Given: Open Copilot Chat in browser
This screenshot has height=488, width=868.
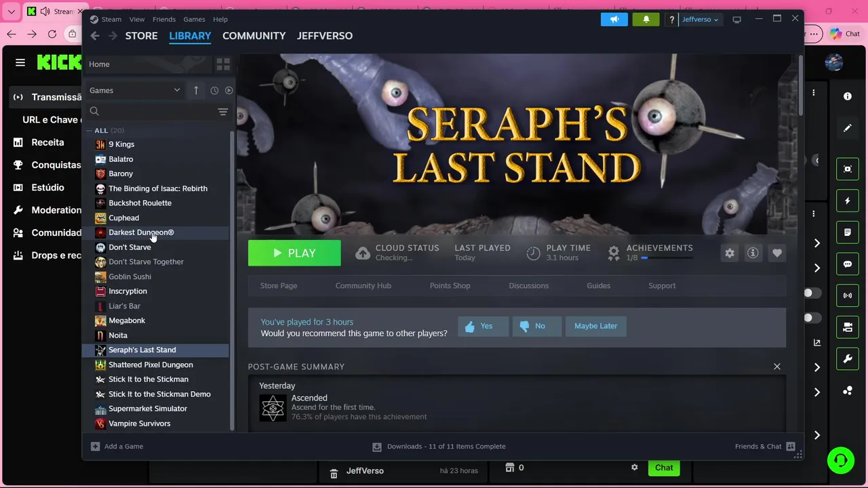Looking at the screenshot, I should (x=844, y=34).
